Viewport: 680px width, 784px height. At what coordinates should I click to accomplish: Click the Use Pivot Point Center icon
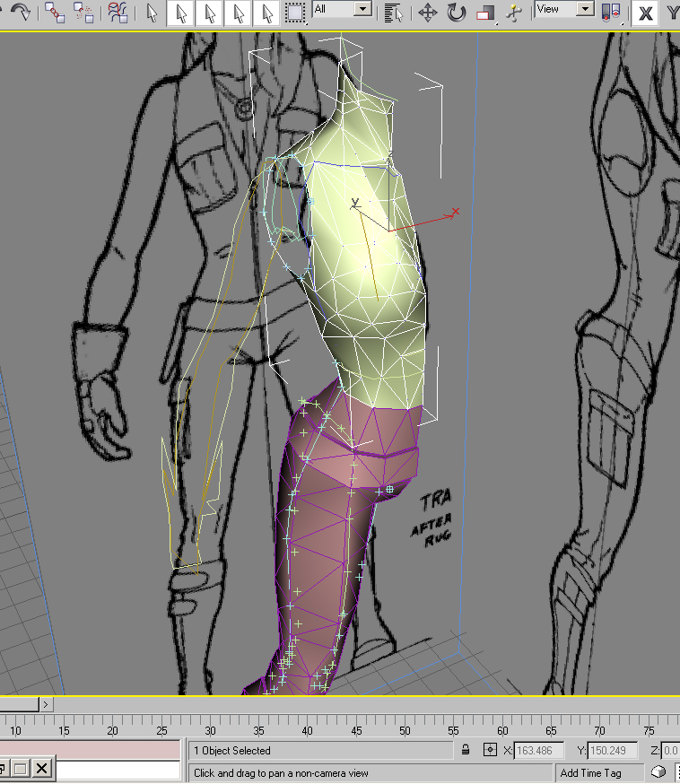611,13
